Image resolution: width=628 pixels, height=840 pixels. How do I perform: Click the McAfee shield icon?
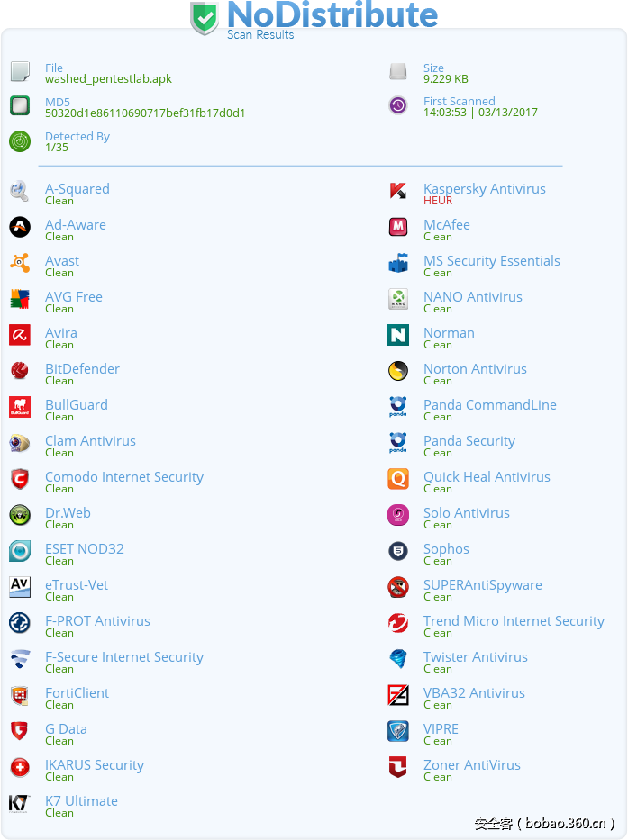pos(398,227)
